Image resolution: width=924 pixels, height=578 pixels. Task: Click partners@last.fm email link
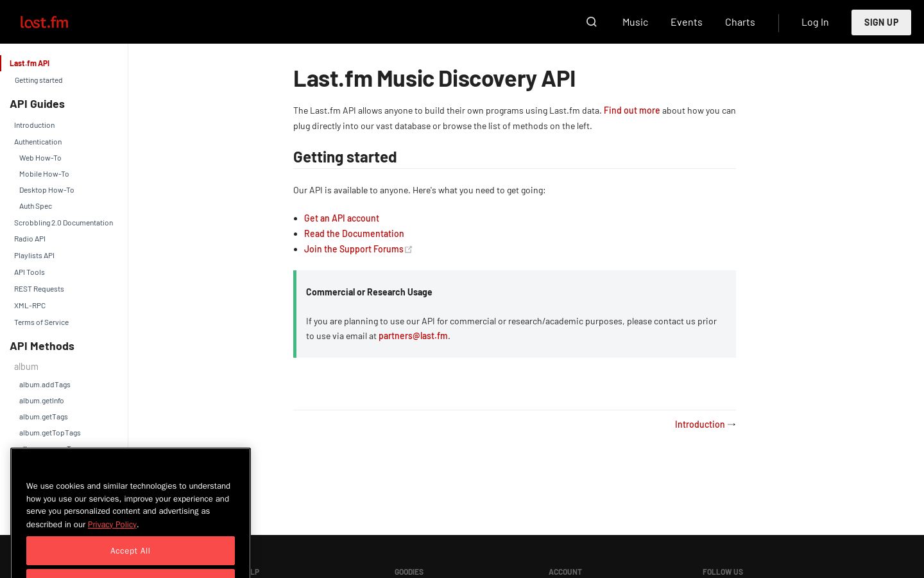pos(413,336)
